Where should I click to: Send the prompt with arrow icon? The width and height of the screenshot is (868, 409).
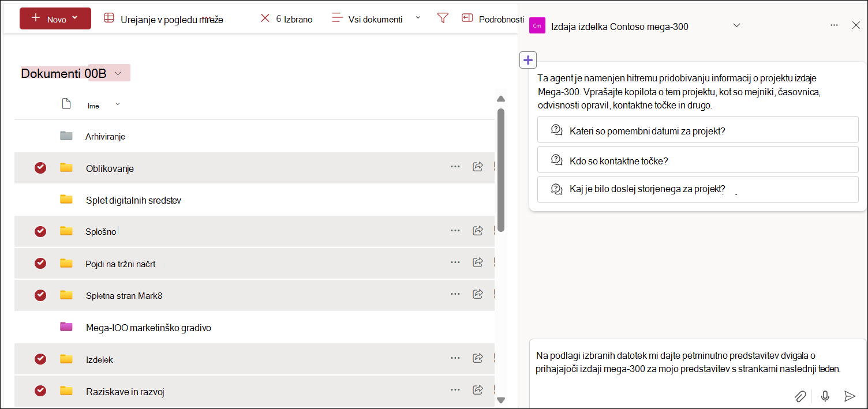pyautogui.click(x=850, y=396)
